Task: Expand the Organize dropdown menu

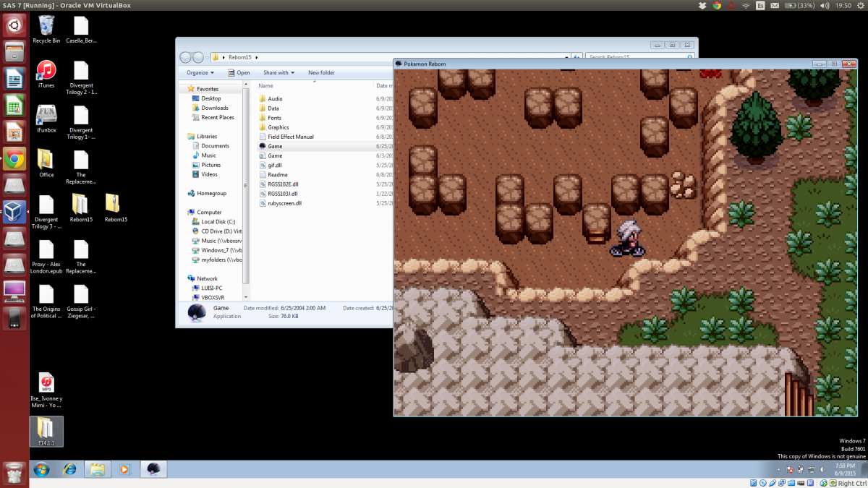Action: [x=200, y=72]
